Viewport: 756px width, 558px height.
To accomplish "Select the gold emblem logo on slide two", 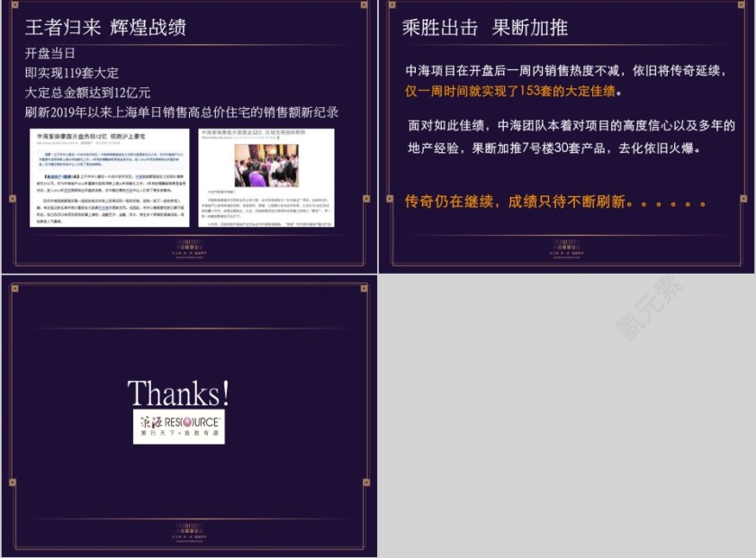I will tap(565, 244).
